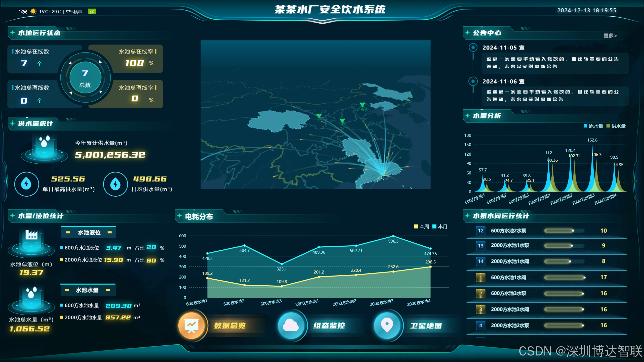Select the 水池液位 tab header
The height and width of the screenshot is (362, 644).
click(x=89, y=232)
